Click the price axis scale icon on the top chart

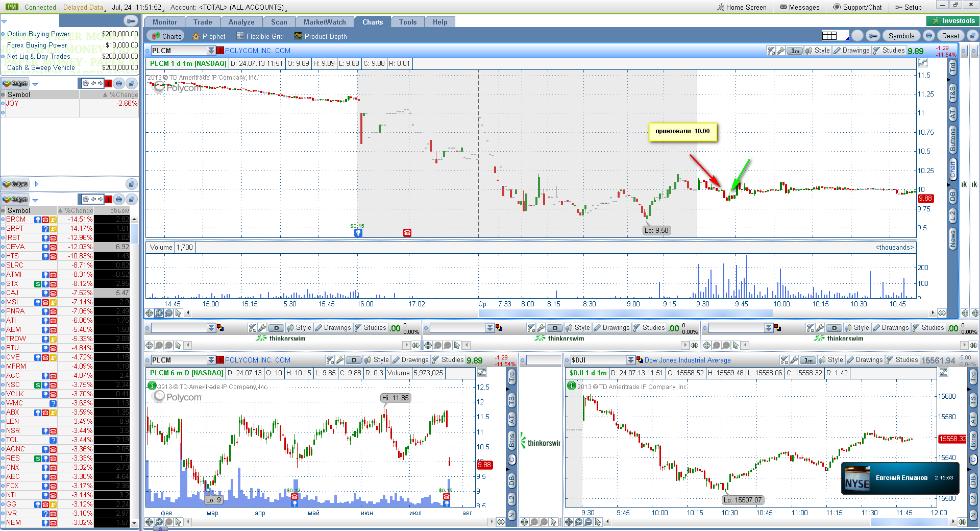point(923,63)
